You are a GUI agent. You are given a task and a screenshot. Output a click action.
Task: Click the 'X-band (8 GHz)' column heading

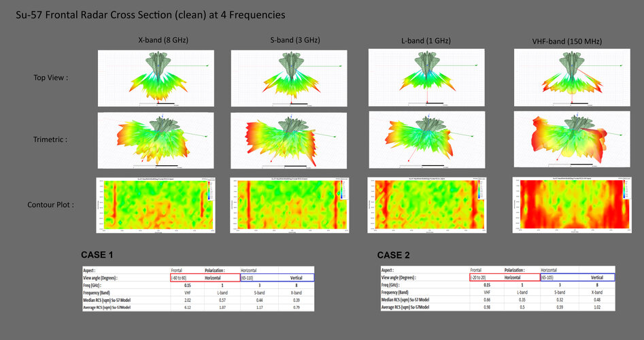tap(163, 40)
